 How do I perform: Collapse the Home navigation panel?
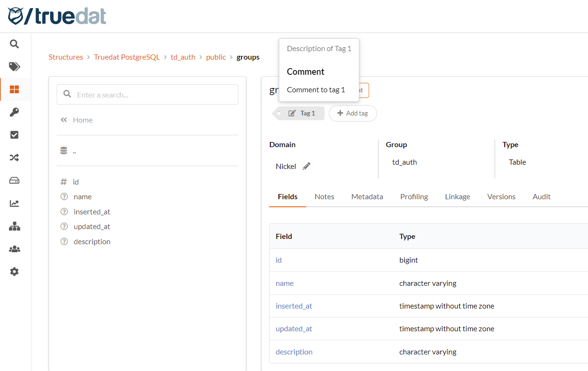pyautogui.click(x=64, y=120)
